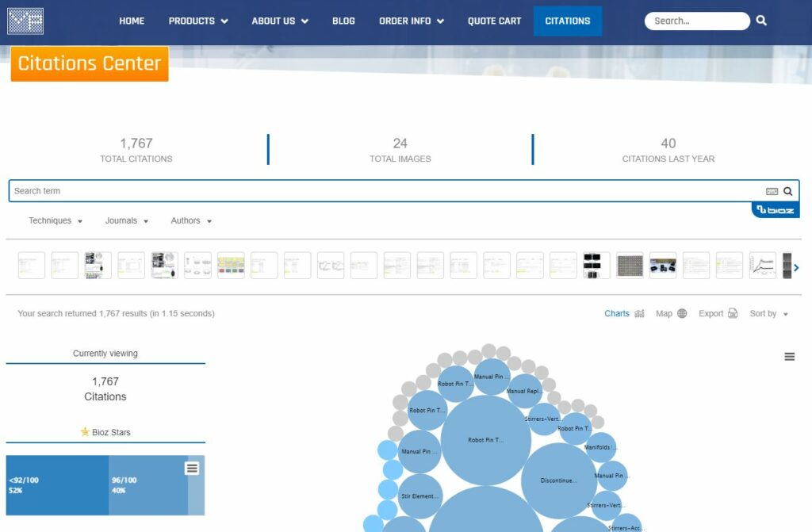Go to the Blog page

point(343,21)
